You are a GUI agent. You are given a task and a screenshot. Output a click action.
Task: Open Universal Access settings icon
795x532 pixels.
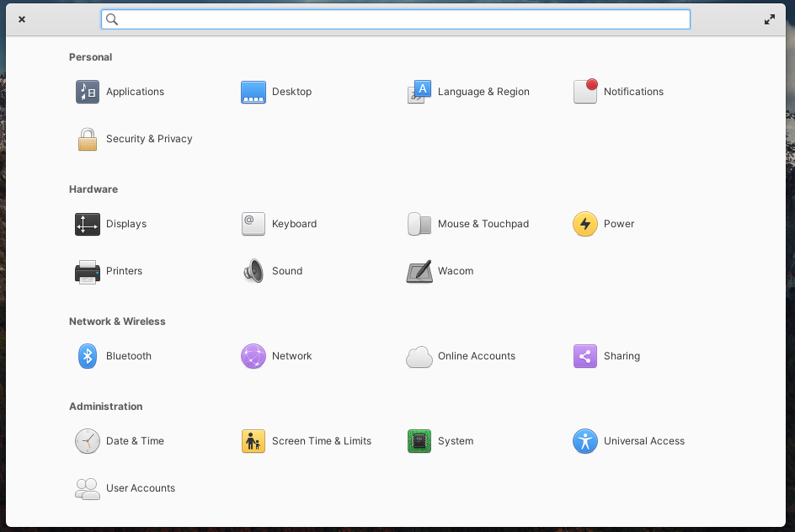point(585,441)
